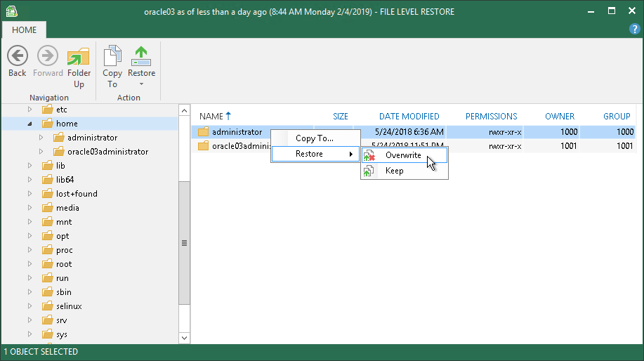Viewport: 644px width, 361px height.
Task: Sort by the GROUP column header
Action: pos(617,116)
